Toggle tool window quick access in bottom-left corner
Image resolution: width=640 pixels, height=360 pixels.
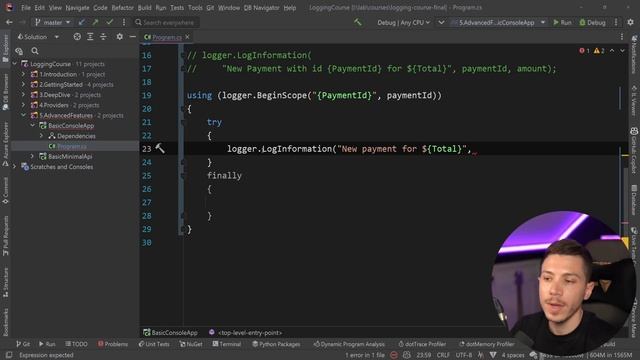click(x=9, y=355)
